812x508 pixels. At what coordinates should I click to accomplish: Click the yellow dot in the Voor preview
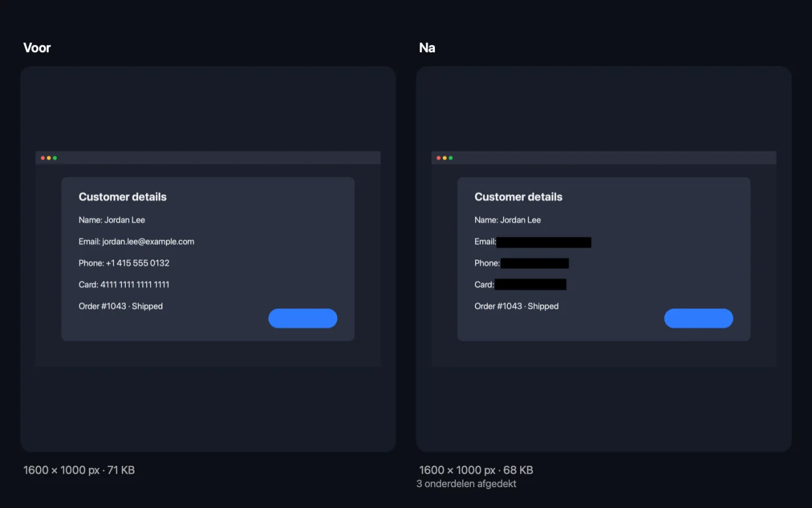49,158
